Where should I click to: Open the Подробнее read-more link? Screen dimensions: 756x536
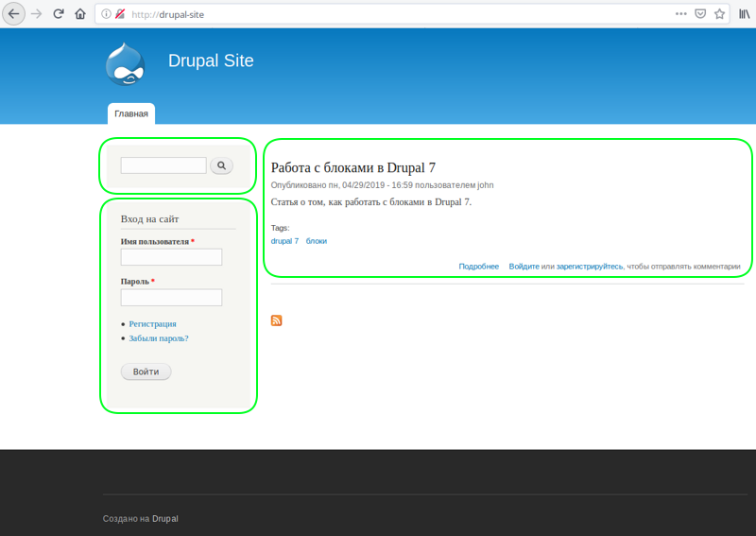tap(479, 267)
